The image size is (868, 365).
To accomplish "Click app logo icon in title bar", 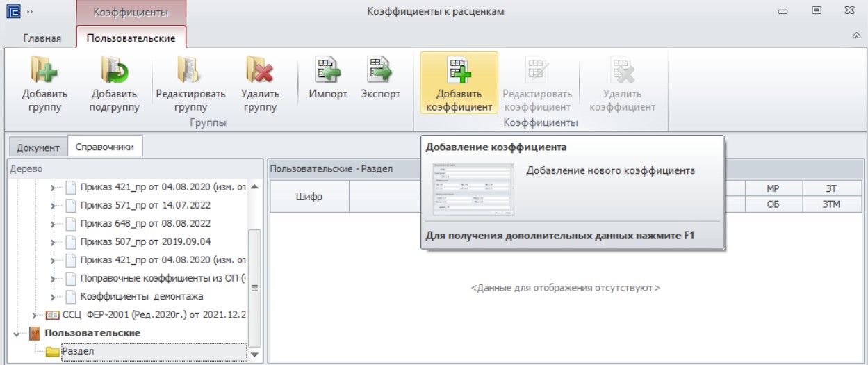I will point(13,11).
